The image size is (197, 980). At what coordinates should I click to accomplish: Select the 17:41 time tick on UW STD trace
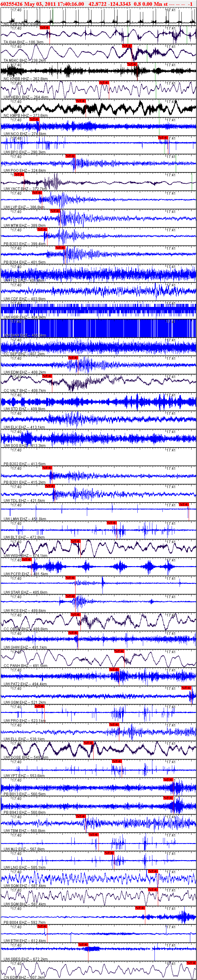pos(171,395)
